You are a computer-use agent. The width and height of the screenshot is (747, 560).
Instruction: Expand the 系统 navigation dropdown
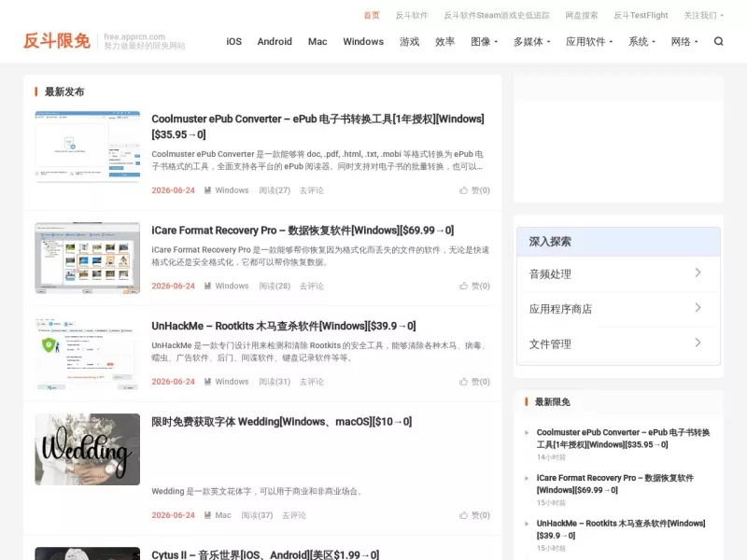pyautogui.click(x=641, y=42)
